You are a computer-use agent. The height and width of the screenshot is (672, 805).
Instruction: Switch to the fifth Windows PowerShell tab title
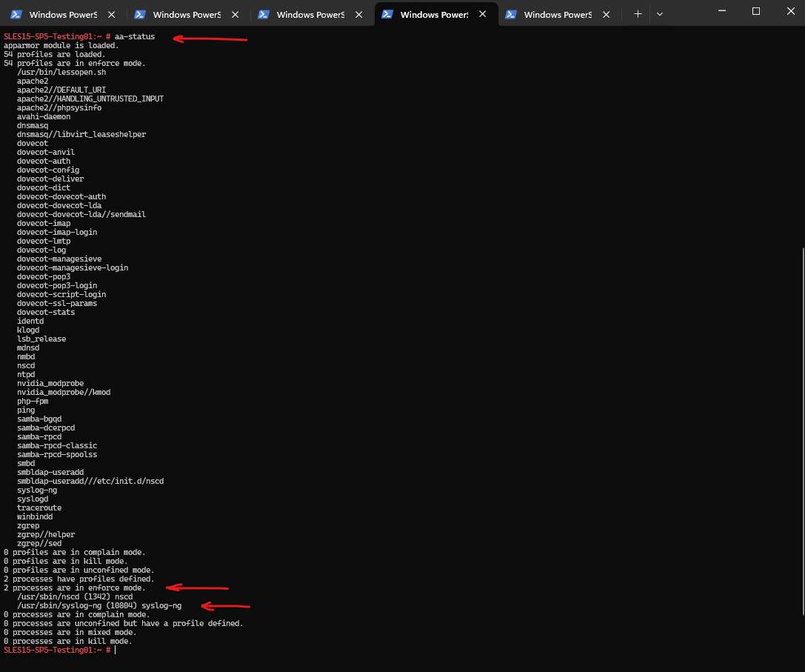tap(558, 14)
